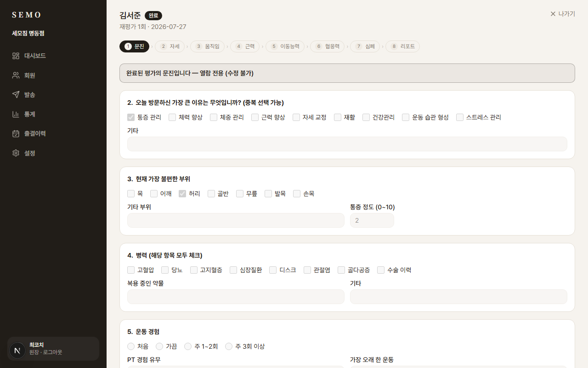
Task: Go to step 4 근력
Action: pos(245,46)
